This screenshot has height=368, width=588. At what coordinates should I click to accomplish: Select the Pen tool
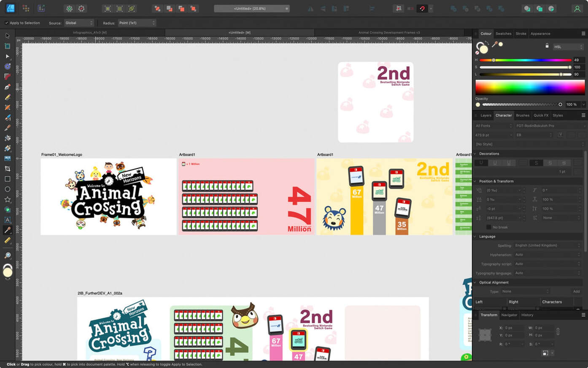coord(7,87)
